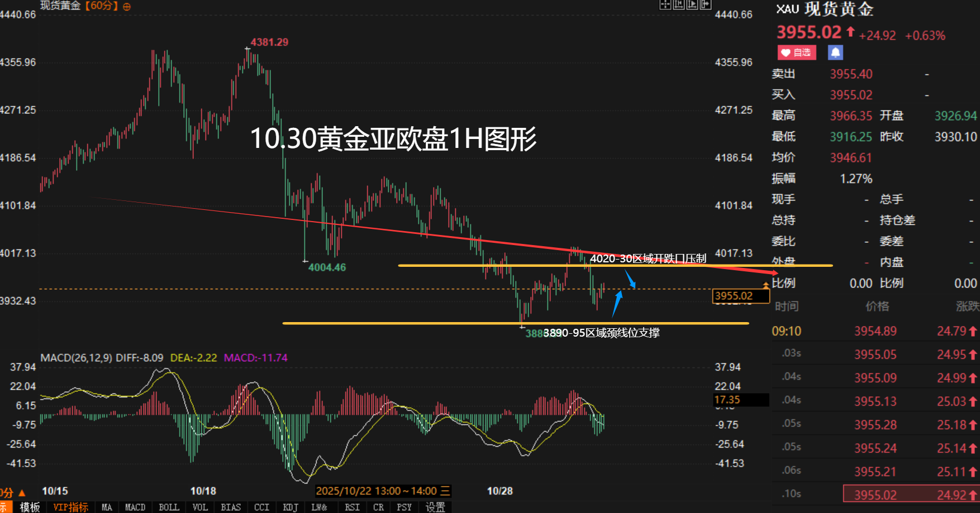The width and height of the screenshot is (980, 513).
Task: Toggle the BOLL indicator
Action: click(x=169, y=507)
